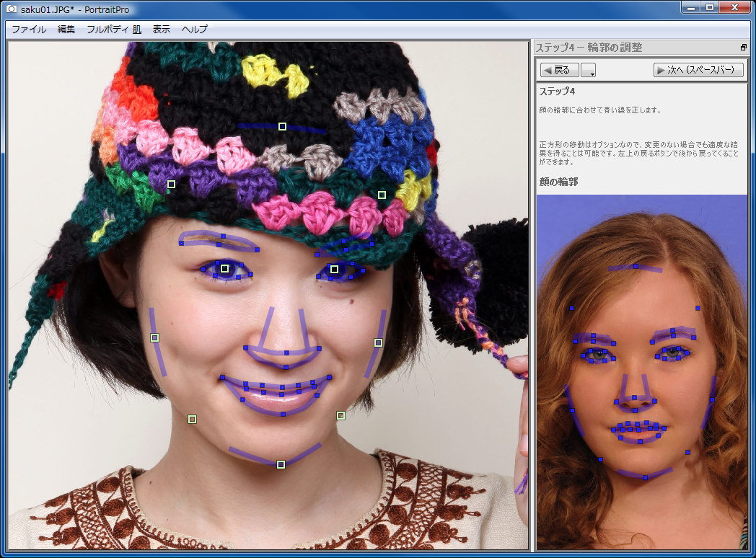Image resolution: width=756 pixels, height=558 pixels.
Task: Select the left eyebrow top middle point
Action: (x=223, y=236)
